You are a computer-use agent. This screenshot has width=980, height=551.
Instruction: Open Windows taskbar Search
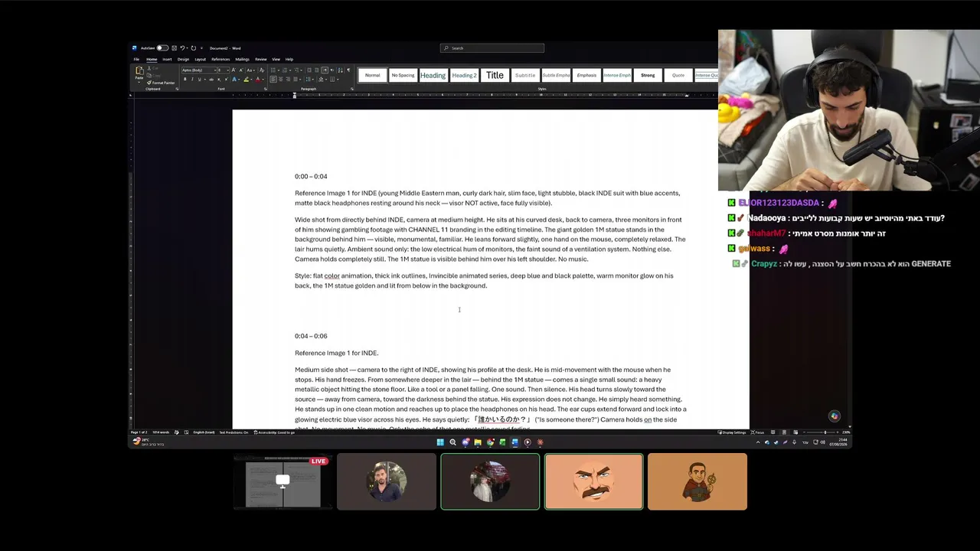click(x=452, y=442)
